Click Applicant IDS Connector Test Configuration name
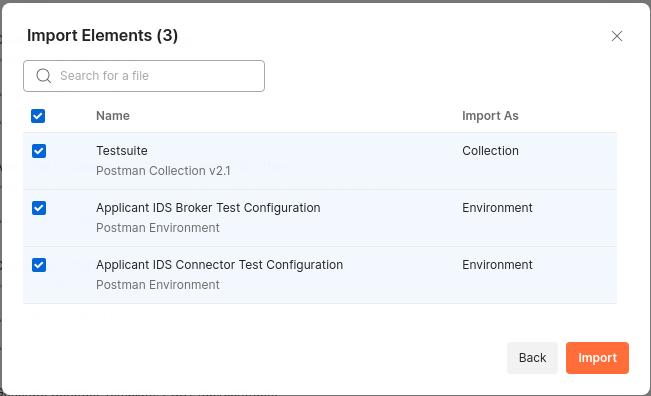This screenshot has width=651, height=396. click(219, 264)
